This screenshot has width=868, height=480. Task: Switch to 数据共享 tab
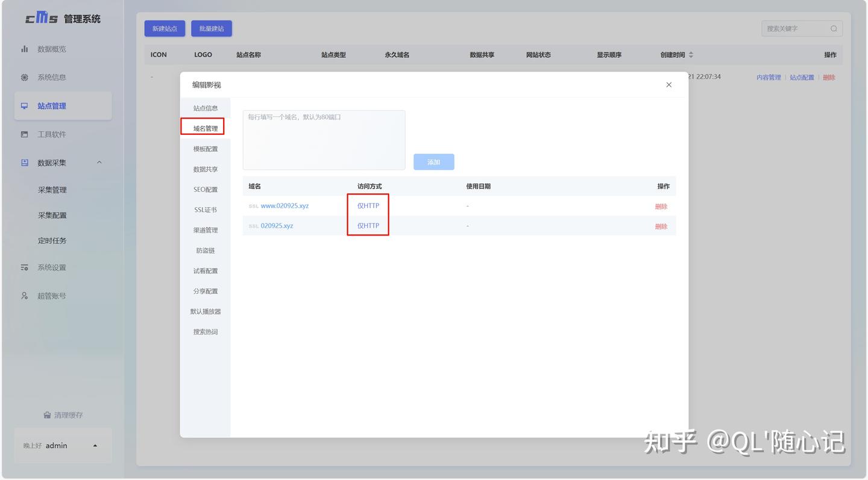[206, 169]
